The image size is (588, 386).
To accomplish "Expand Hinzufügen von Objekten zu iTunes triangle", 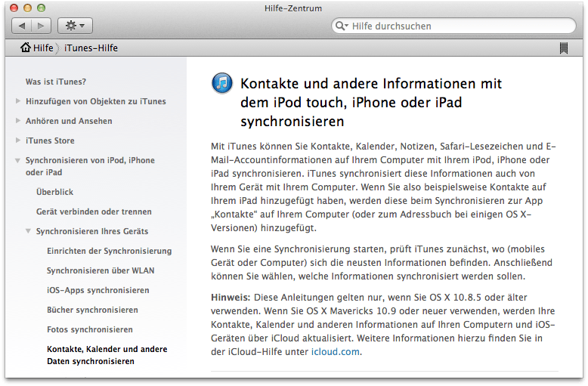I will point(17,101).
